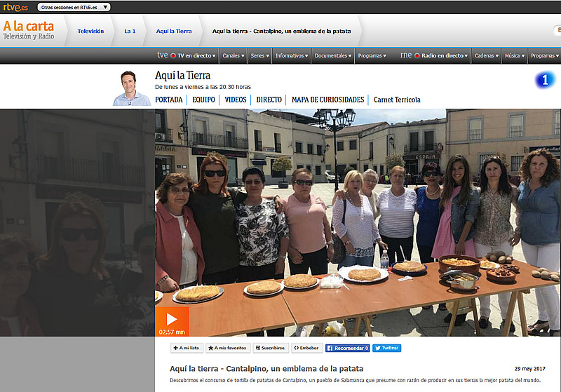Image resolution: width=561 pixels, height=392 pixels.
Task: Click the Twittear button
Action: (387, 348)
